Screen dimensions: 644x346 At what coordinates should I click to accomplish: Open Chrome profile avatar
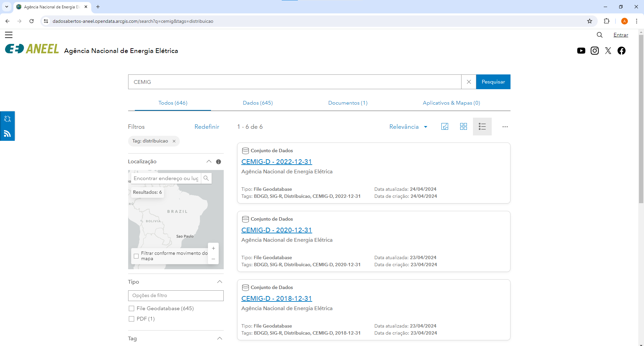point(625,21)
